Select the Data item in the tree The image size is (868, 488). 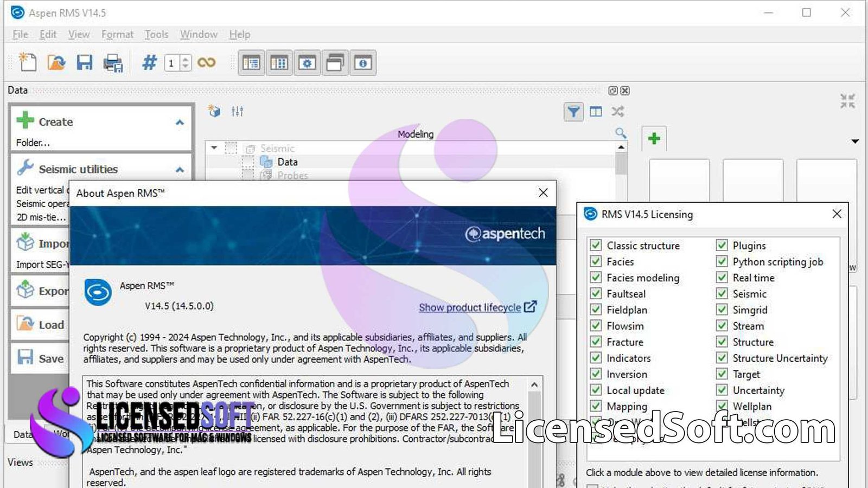(x=288, y=162)
